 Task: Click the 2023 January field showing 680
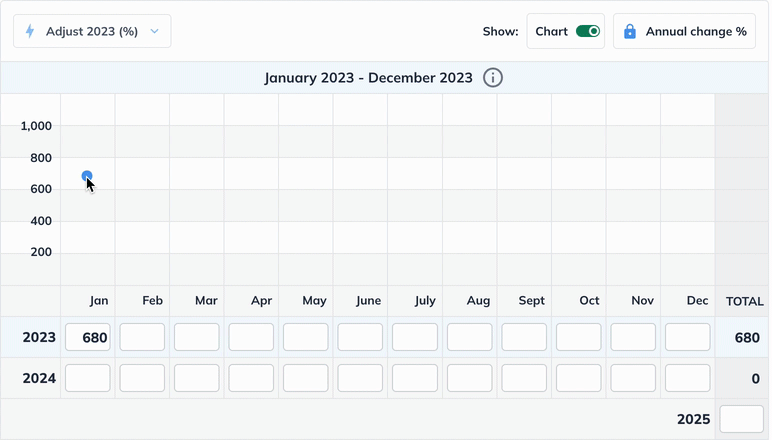coord(88,337)
